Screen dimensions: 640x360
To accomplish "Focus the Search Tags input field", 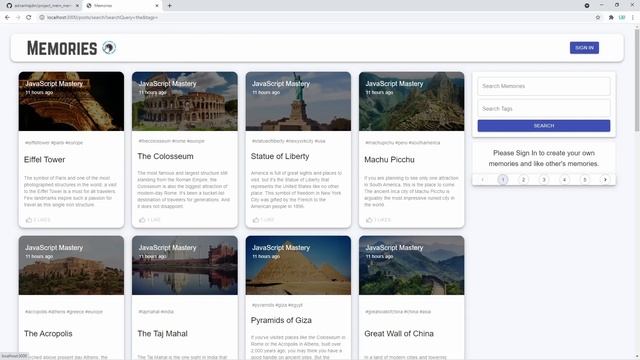I will (544, 109).
